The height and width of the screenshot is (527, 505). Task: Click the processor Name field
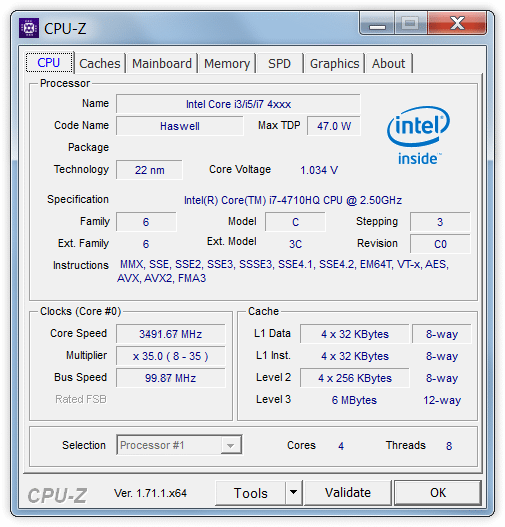[238, 104]
